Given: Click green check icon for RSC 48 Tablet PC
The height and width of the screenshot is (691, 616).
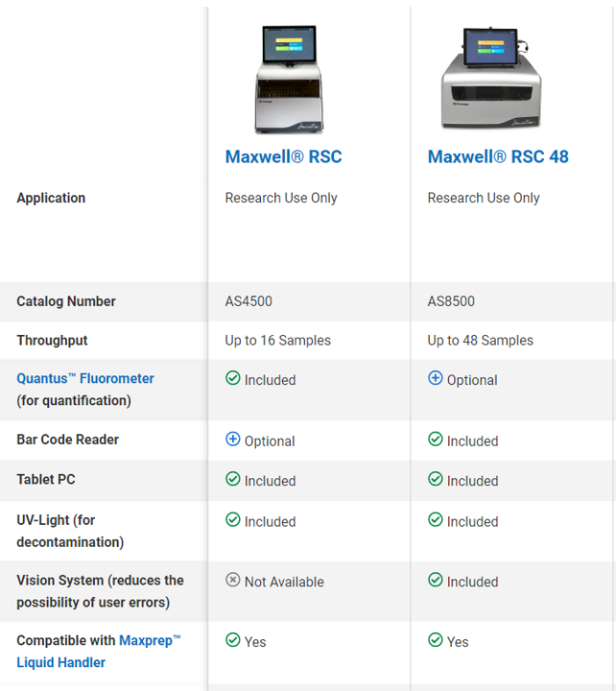Looking at the screenshot, I should 436,479.
